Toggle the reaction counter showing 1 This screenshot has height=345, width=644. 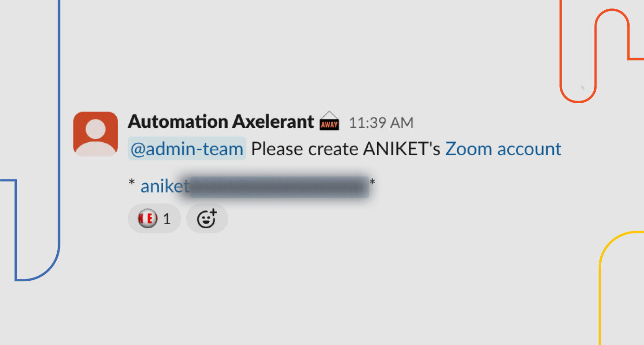coord(167,218)
